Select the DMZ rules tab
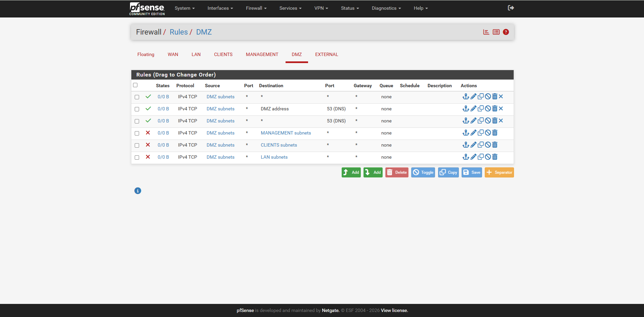This screenshot has height=317, width=644. (x=297, y=54)
